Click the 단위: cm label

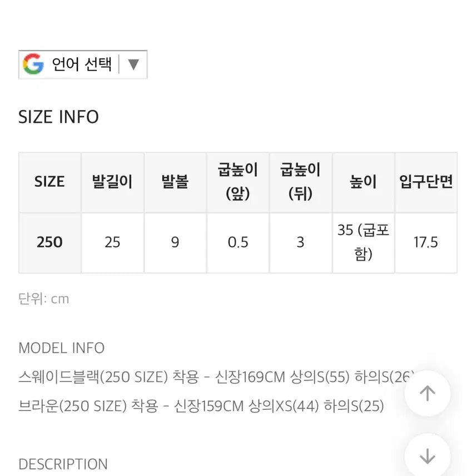point(44,299)
